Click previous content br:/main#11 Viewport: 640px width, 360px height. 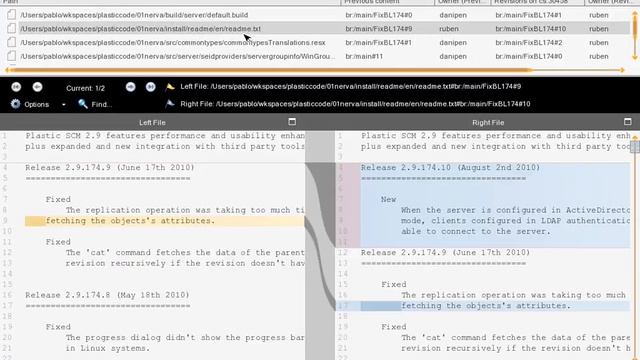364,56
